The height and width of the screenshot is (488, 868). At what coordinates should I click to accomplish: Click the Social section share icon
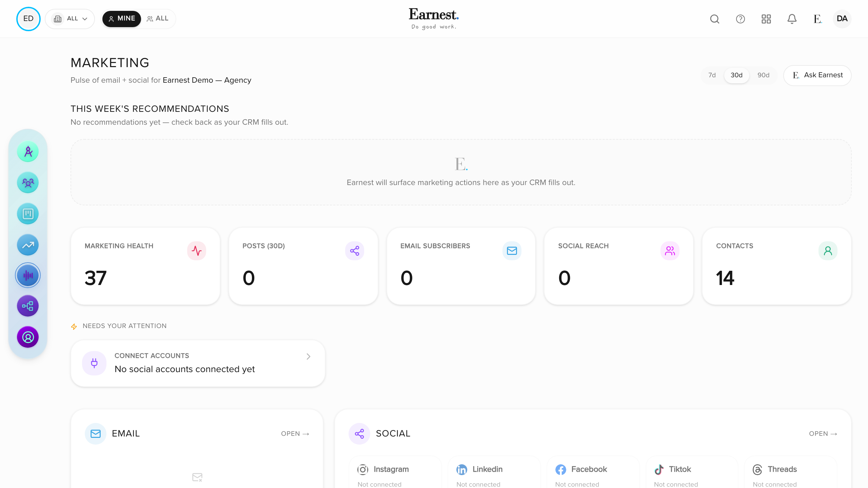359,434
